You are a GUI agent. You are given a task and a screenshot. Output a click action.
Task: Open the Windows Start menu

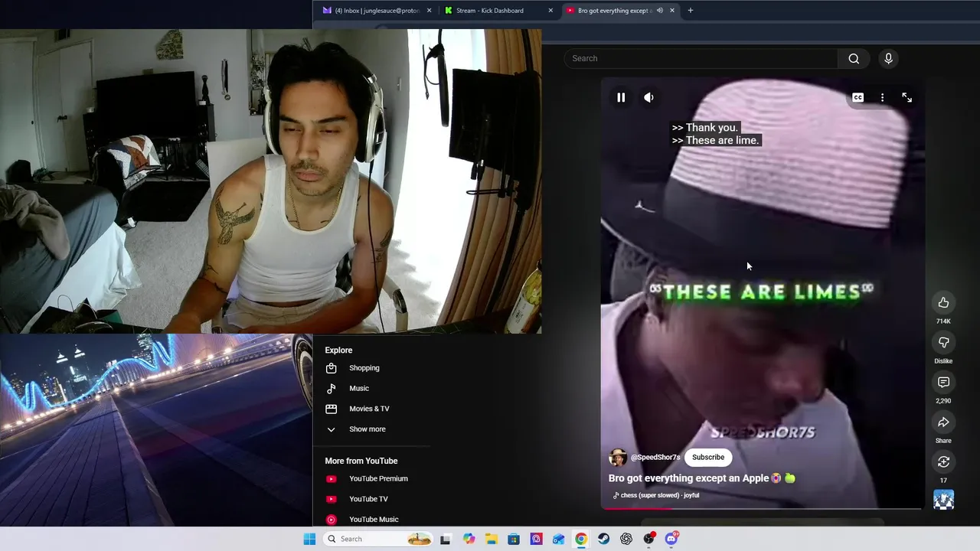click(x=309, y=539)
